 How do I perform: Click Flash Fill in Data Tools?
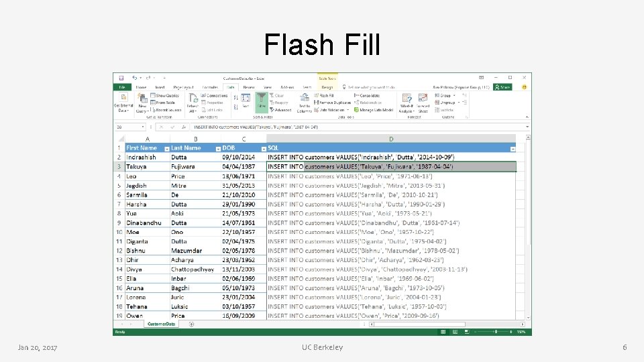pos(324,96)
